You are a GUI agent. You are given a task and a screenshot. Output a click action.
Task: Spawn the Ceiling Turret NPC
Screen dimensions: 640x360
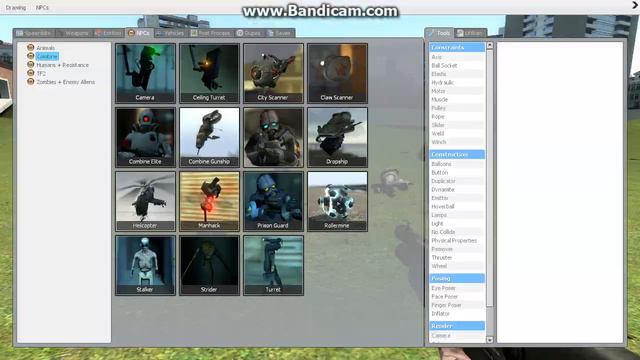pyautogui.click(x=209, y=73)
